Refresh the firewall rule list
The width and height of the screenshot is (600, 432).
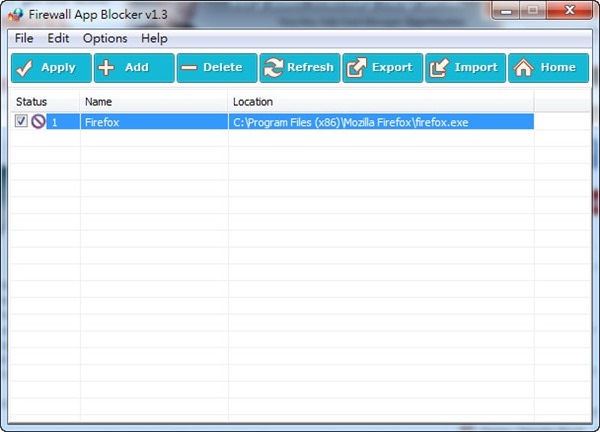(x=299, y=68)
